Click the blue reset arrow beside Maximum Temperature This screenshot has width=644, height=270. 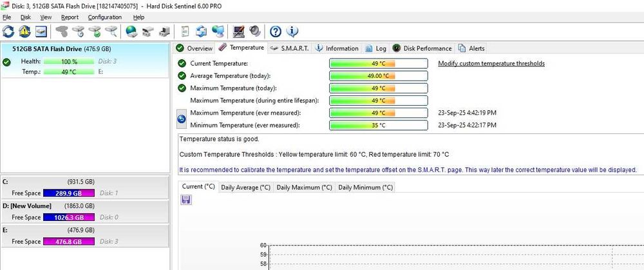[181, 119]
